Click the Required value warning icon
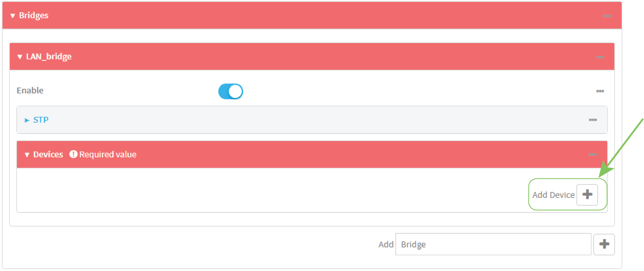The image size is (644, 271). (73, 154)
